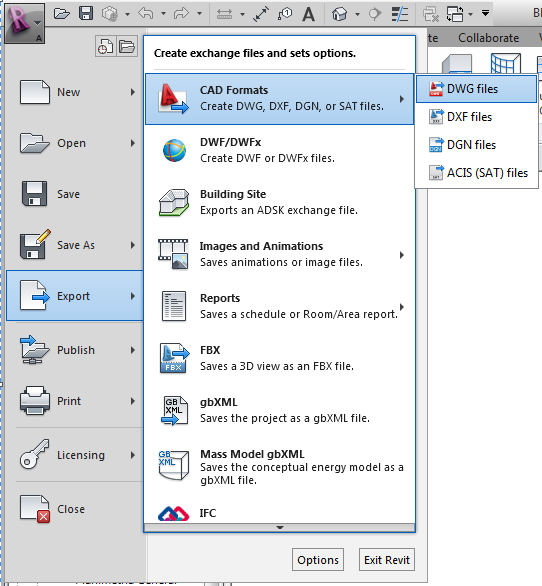Click the Exit Revit button

387,560
